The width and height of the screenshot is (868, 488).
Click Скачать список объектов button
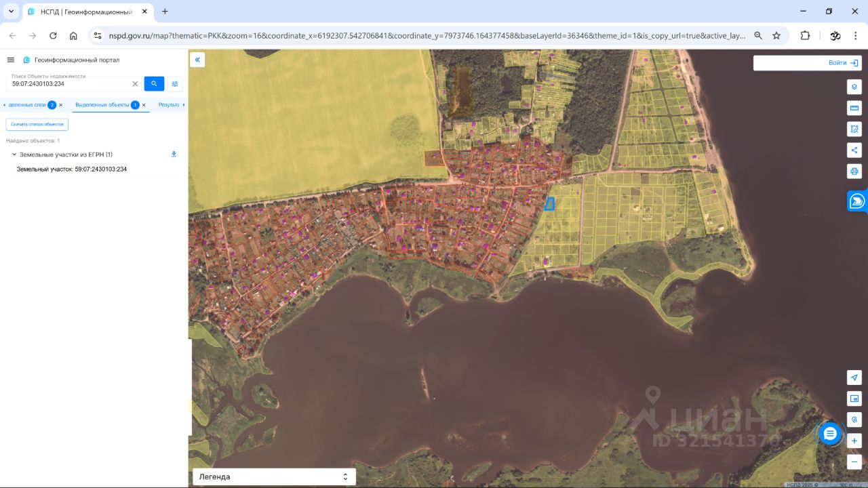point(37,125)
